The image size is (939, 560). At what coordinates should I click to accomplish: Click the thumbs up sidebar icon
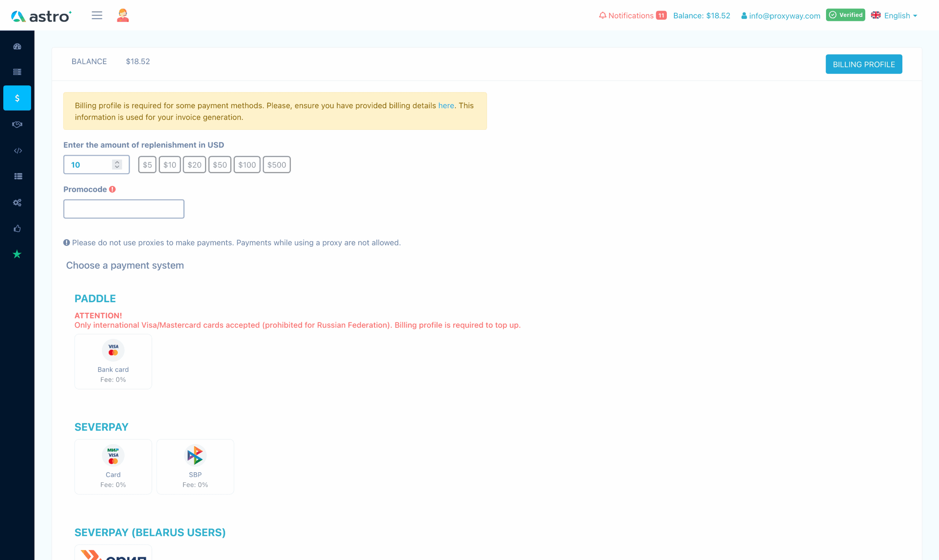tap(17, 228)
